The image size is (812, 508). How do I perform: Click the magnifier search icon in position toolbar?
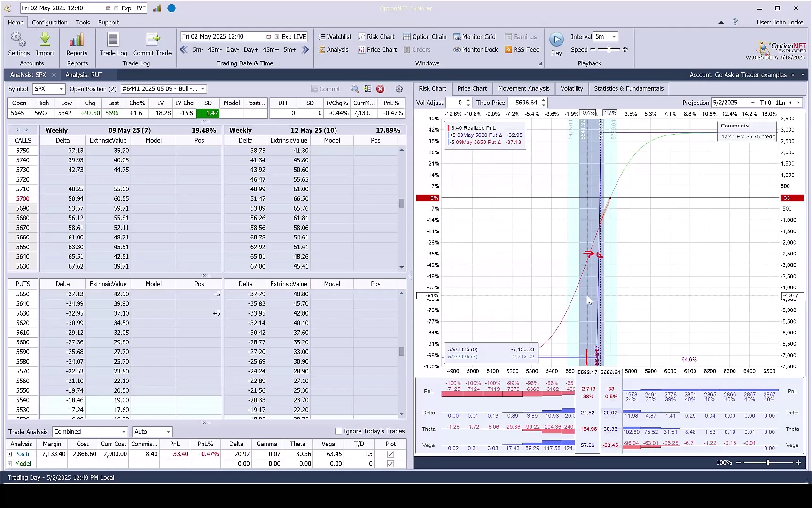pyautogui.click(x=355, y=89)
